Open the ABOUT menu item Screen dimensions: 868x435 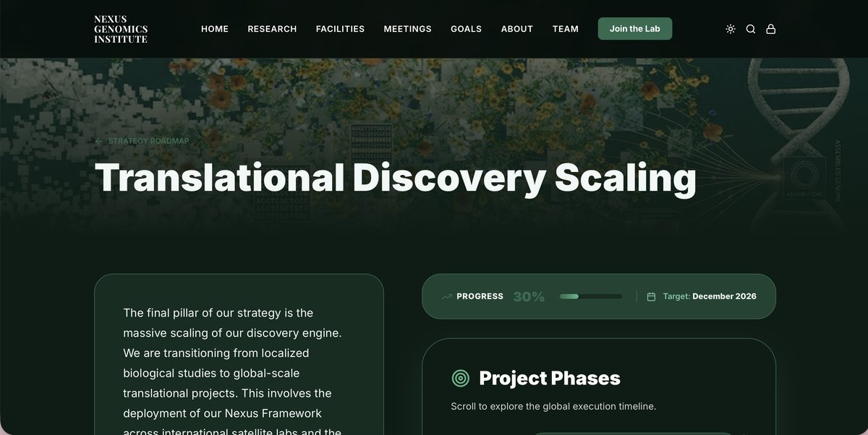[517, 29]
